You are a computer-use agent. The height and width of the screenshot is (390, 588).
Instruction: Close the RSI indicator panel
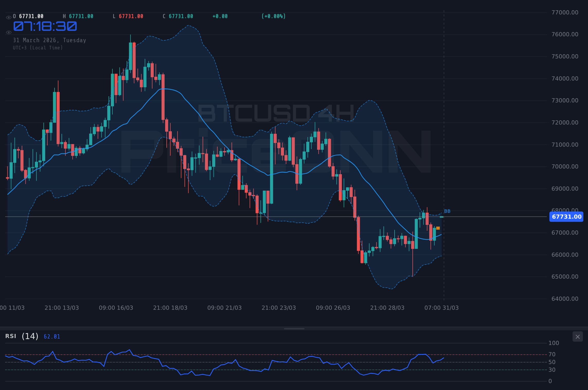(x=578, y=336)
